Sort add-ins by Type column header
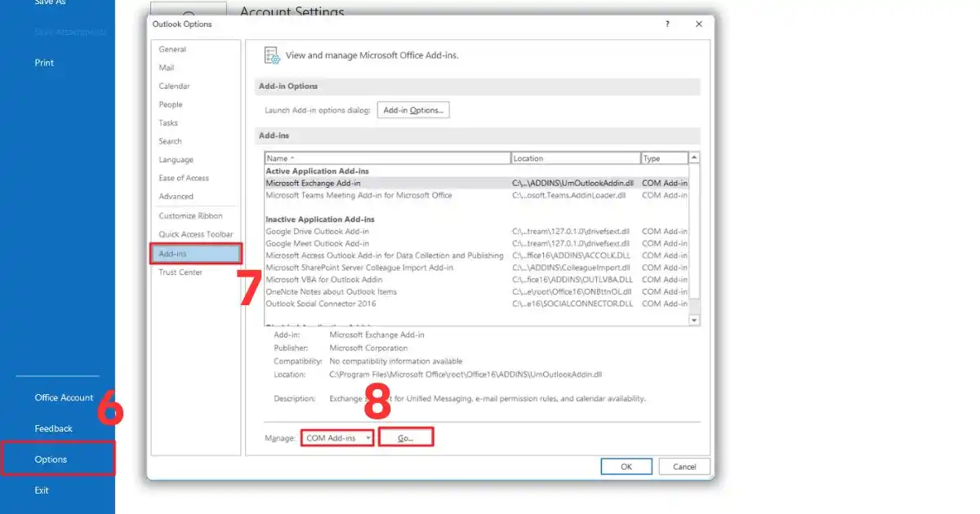Image resolution: width=980 pixels, height=514 pixels. [x=665, y=158]
